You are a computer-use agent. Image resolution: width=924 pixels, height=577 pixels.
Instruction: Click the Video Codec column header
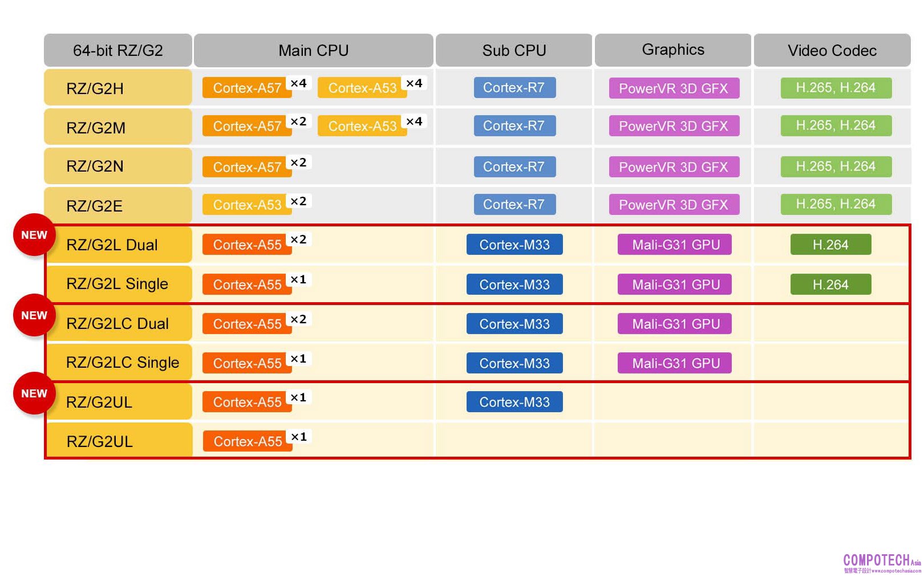click(832, 51)
